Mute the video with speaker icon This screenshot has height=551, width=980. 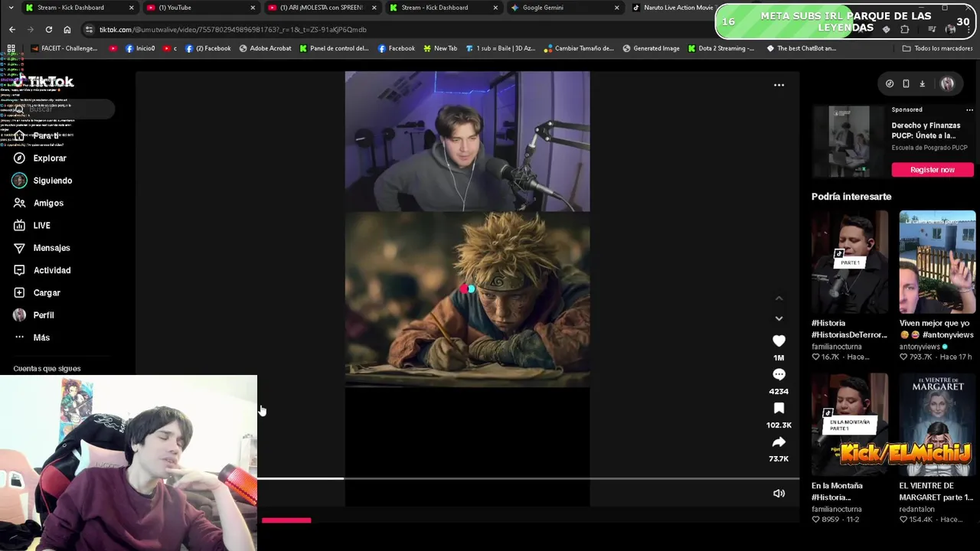point(779,494)
